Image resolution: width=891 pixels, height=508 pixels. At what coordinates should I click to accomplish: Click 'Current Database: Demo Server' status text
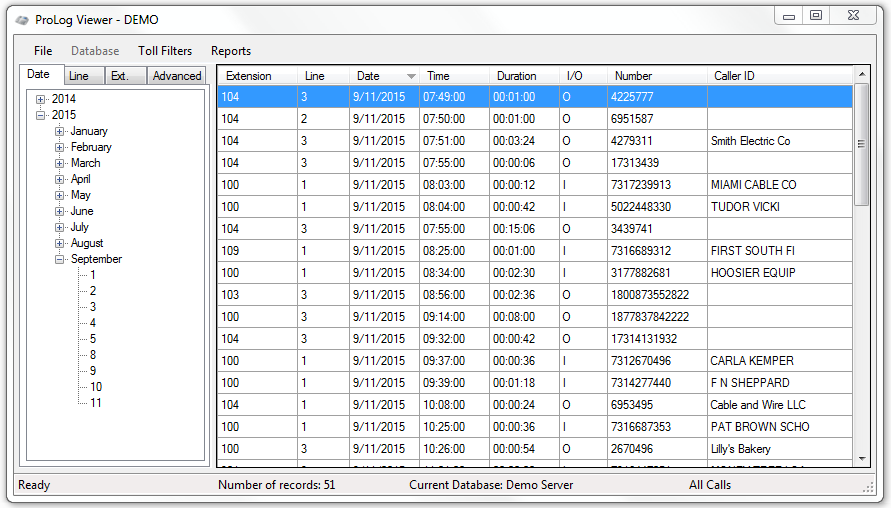point(491,485)
